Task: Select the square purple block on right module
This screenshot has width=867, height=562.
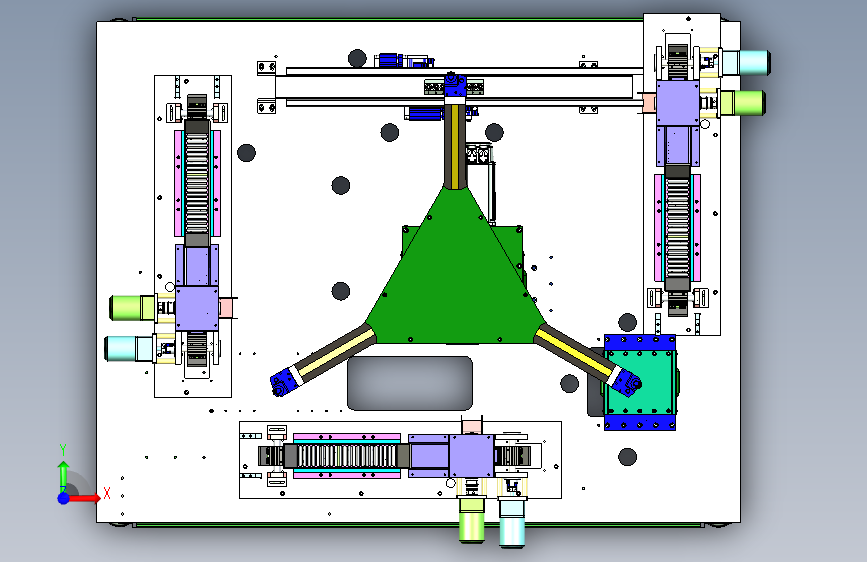Action: (678, 103)
